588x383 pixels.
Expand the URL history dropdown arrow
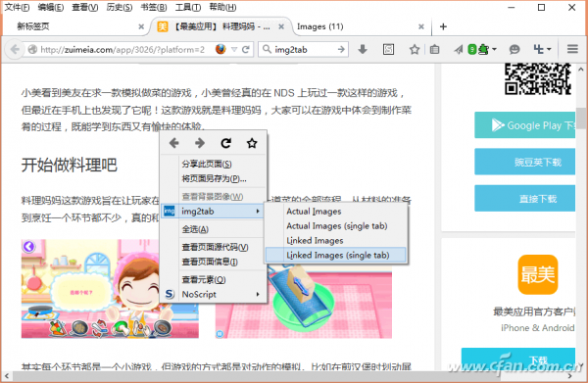[x=234, y=50]
